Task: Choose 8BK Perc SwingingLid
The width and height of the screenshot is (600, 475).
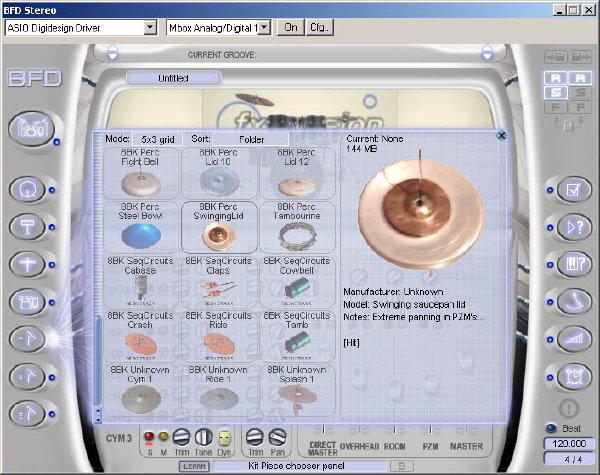Action: pos(219,227)
